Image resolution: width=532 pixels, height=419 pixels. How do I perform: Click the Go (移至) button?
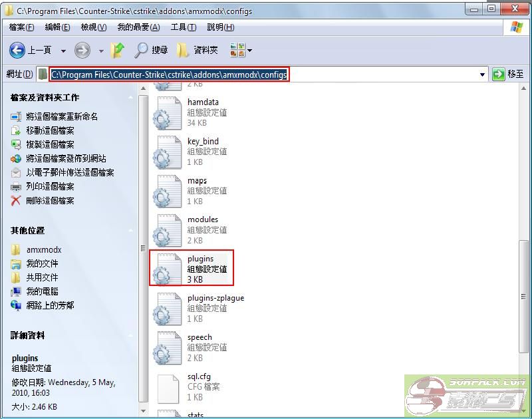point(508,74)
